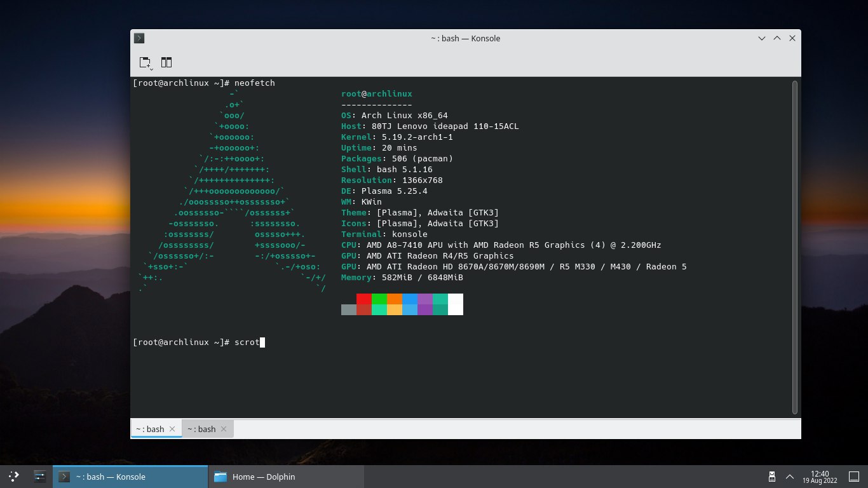
Task: Click the 'OS: Arch Linux x86_64' line
Action: (395, 116)
